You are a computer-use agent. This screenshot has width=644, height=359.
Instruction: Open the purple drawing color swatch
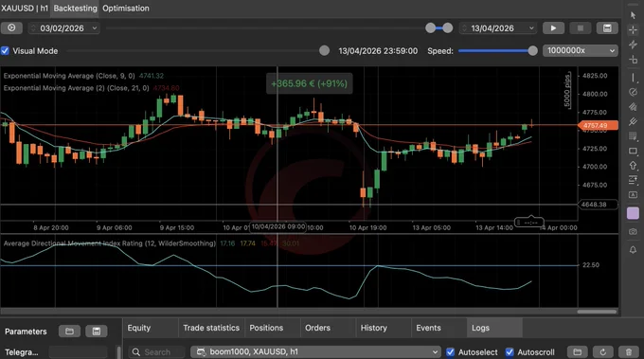click(633, 213)
